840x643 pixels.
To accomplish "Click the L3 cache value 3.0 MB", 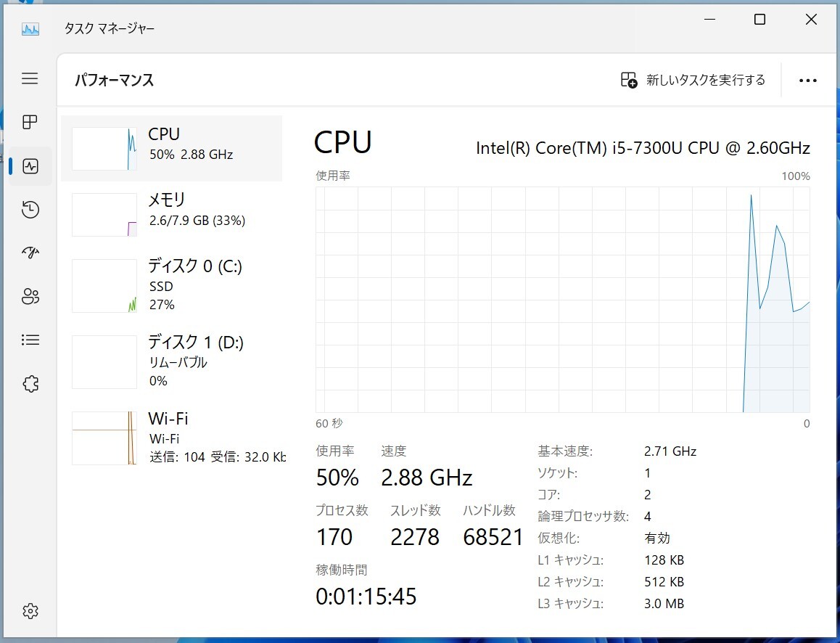I will click(x=664, y=604).
